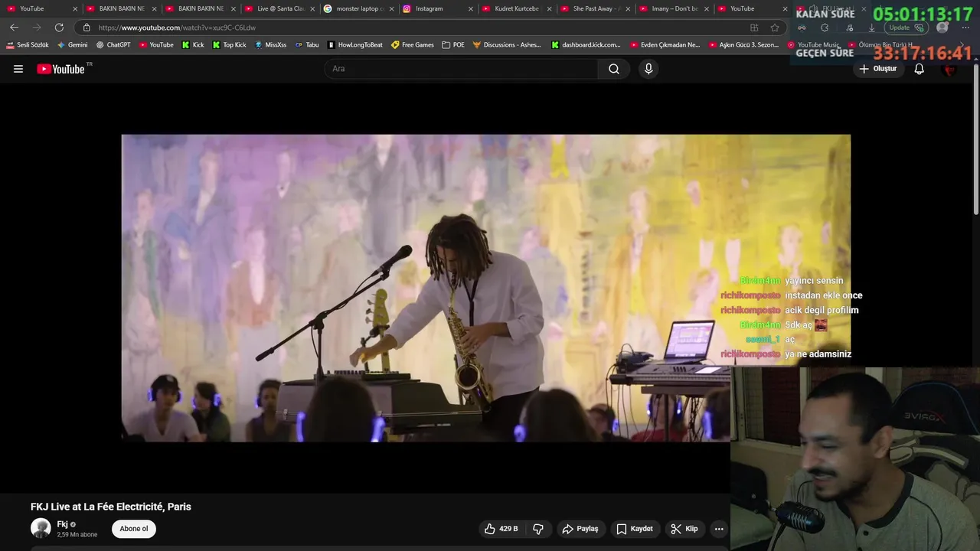Open the MissXss bookmark
Image resolution: width=980 pixels, height=551 pixels.
270,45
